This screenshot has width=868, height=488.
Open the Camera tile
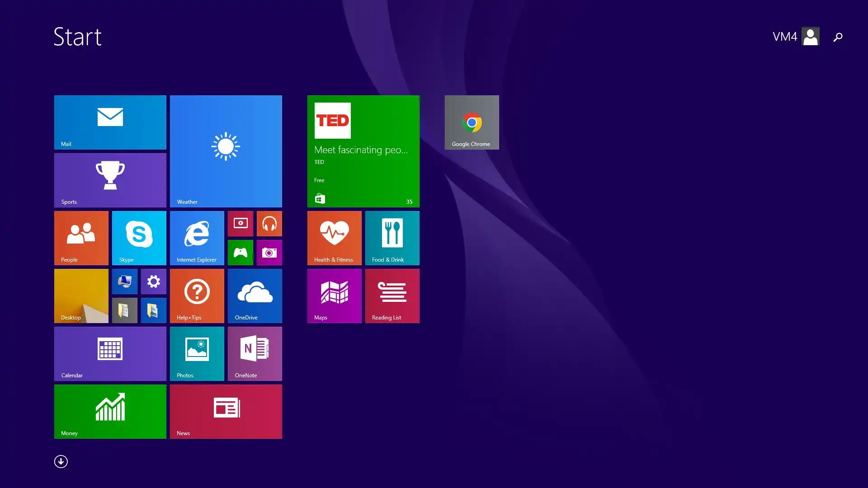(x=269, y=252)
